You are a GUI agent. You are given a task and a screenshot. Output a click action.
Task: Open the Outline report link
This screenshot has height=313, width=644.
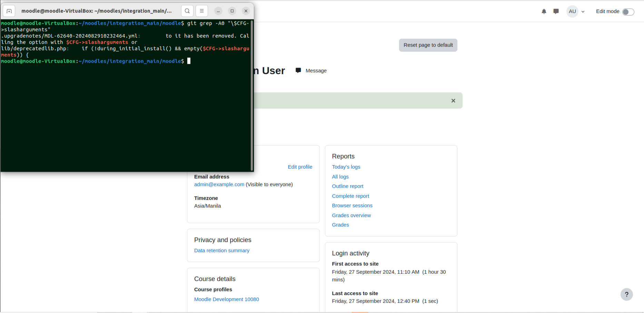[x=348, y=186]
